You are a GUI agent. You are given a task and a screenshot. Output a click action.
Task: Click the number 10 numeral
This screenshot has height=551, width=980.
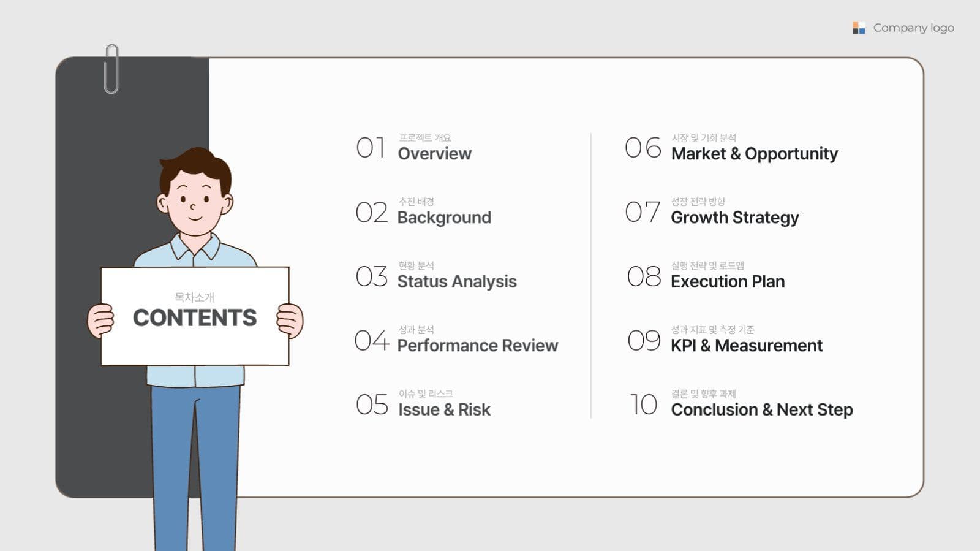pos(644,405)
